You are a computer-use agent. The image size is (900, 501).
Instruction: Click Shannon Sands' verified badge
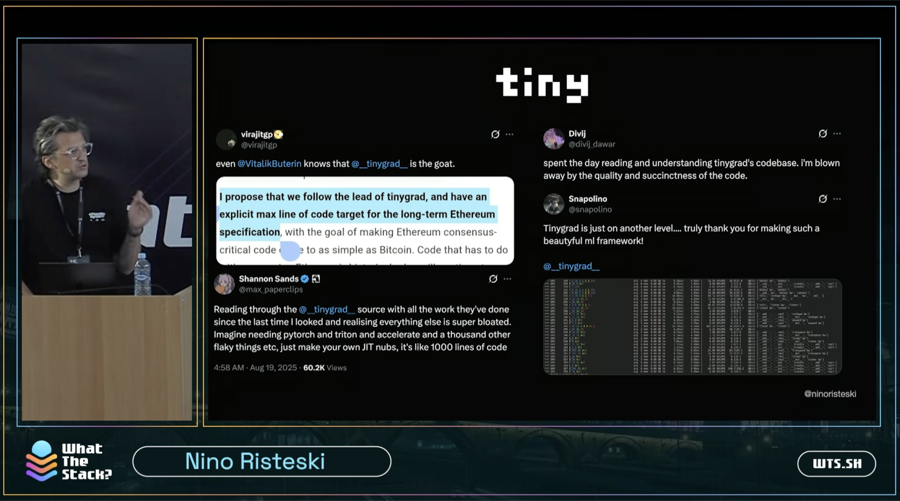(x=305, y=279)
